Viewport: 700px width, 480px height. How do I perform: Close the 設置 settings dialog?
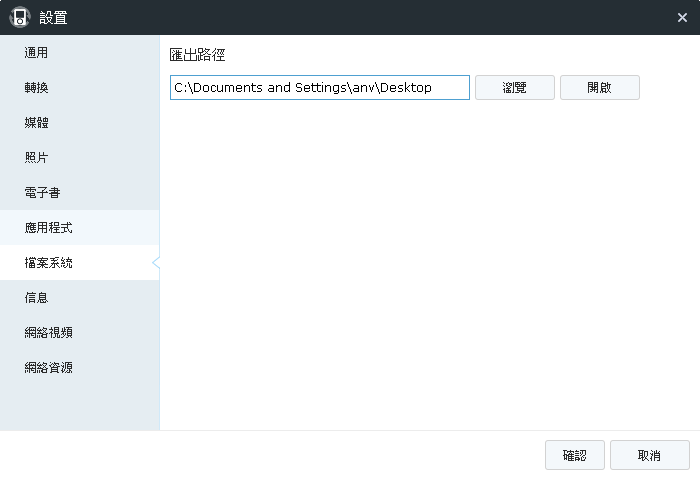coord(682,17)
